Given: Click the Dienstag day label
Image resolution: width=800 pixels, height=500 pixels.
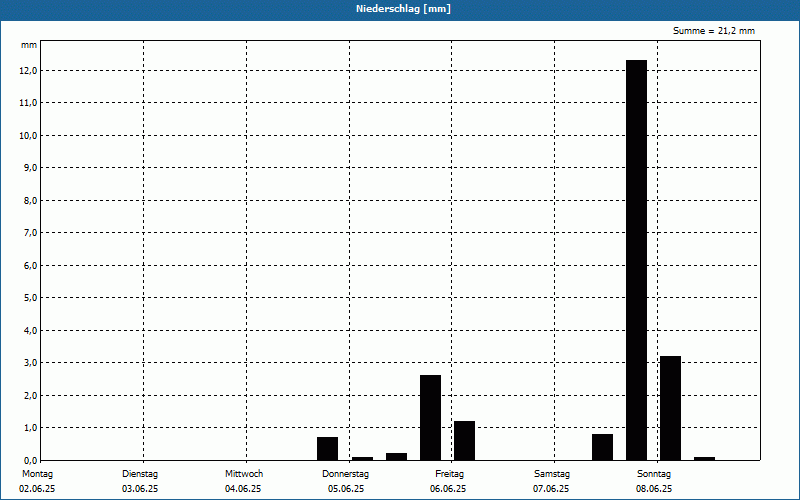Looking at the screenshot, I should click(140, 474).
